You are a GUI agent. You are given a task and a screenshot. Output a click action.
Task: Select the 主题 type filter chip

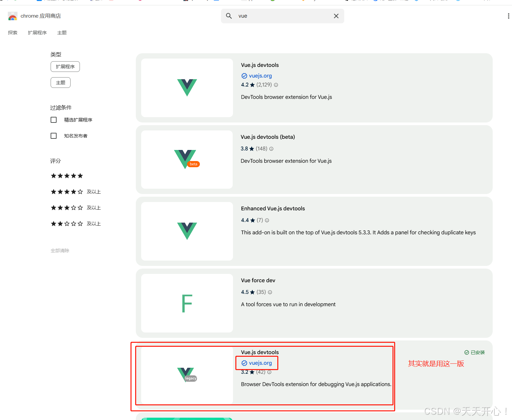click(x=61, y=83)
